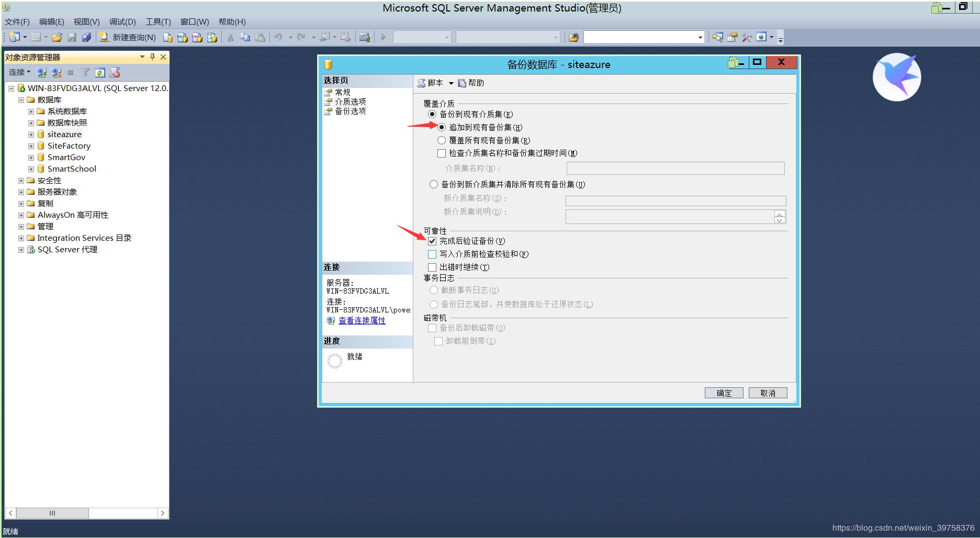This screenshot has width=980, height=538.
Task: Enable 写入介质前检查校验和 checkbox
Action: 432,254
